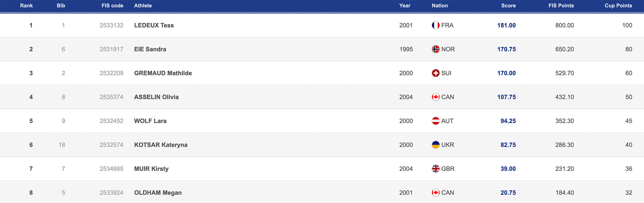644x203 pixels.
Task: Click the French flag icon beside FRA
Action: click(435, 25)
